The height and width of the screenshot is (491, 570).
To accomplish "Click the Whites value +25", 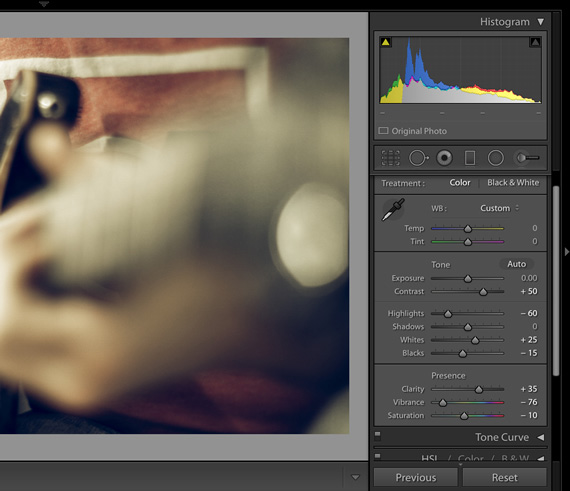I will tap(529, 339).
